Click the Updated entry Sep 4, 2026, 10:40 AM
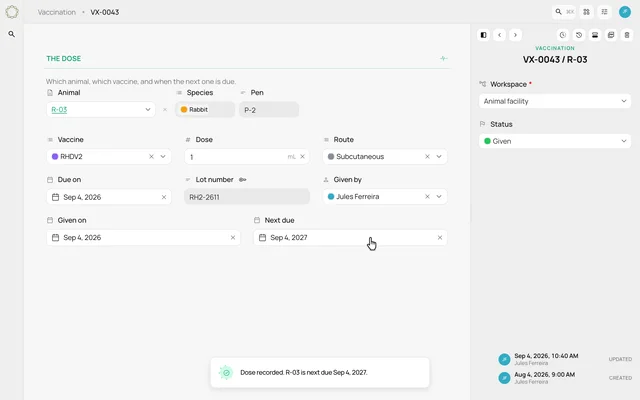The width and height of the screenshot is (640, 400). pos(546,356)
